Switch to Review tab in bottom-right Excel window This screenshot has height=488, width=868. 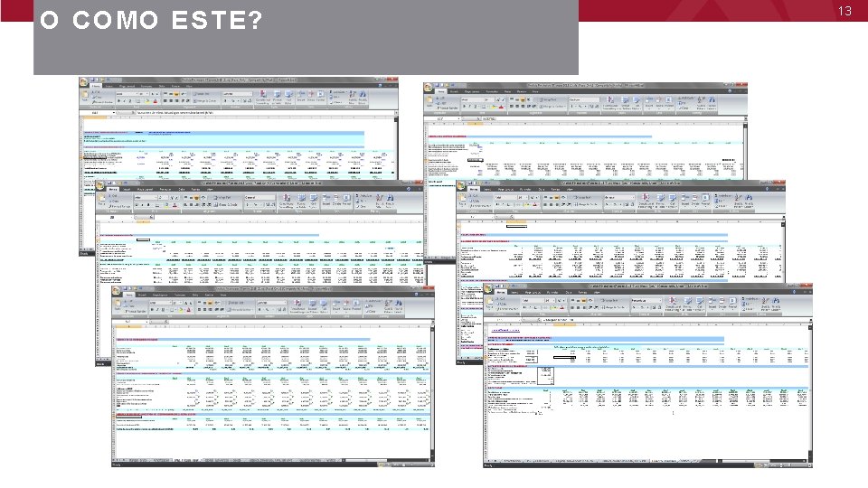(x=583, y=292)
